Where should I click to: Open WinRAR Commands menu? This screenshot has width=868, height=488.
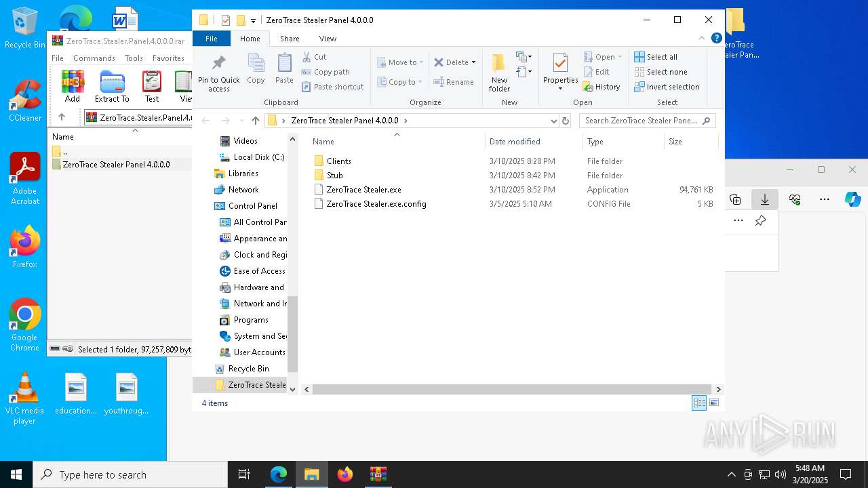[94, 58]
